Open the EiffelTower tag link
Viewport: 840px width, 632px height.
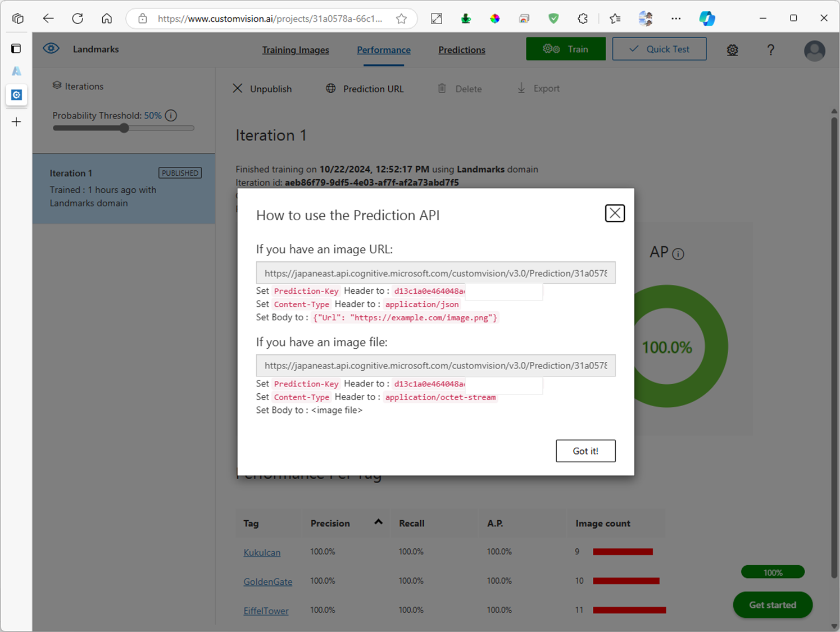pyautogui.click(x=266, y=611)
